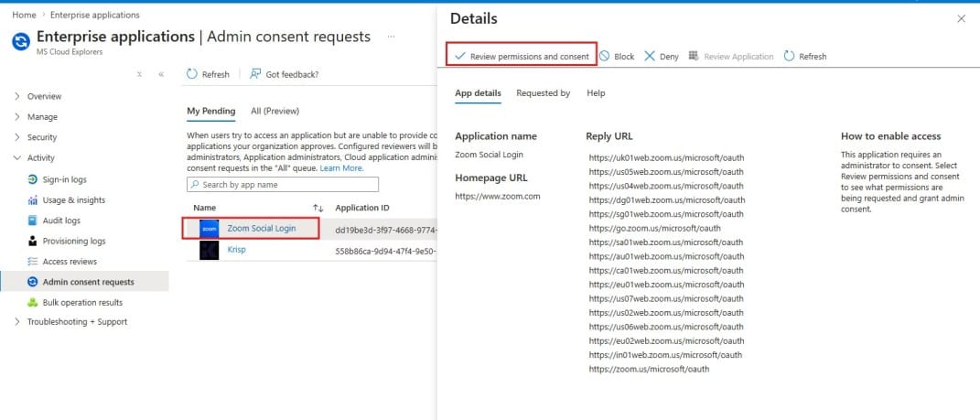
Task: Click Deny X icon in Details
Action: click(x=650, y=56)
